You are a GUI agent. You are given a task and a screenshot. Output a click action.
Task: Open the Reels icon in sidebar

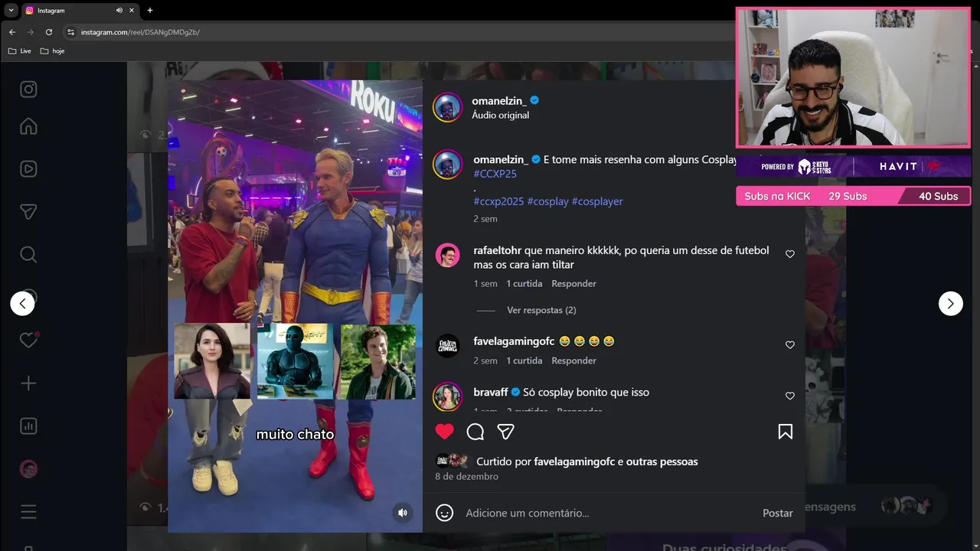coord(28,169)
